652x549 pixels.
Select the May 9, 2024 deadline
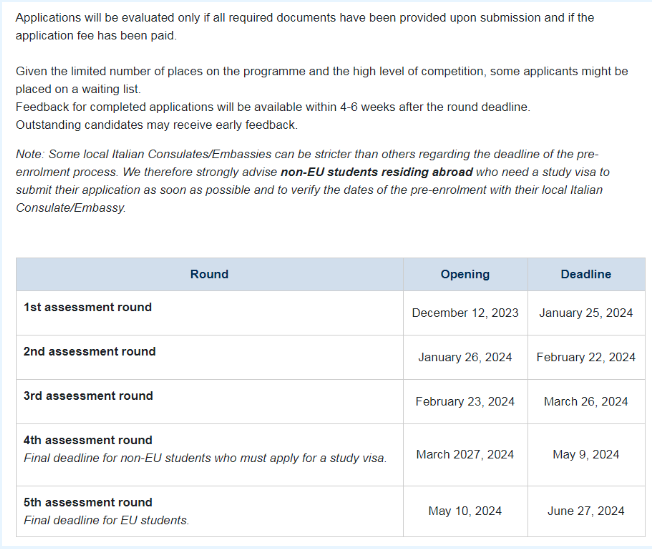(x=586, y=454)
